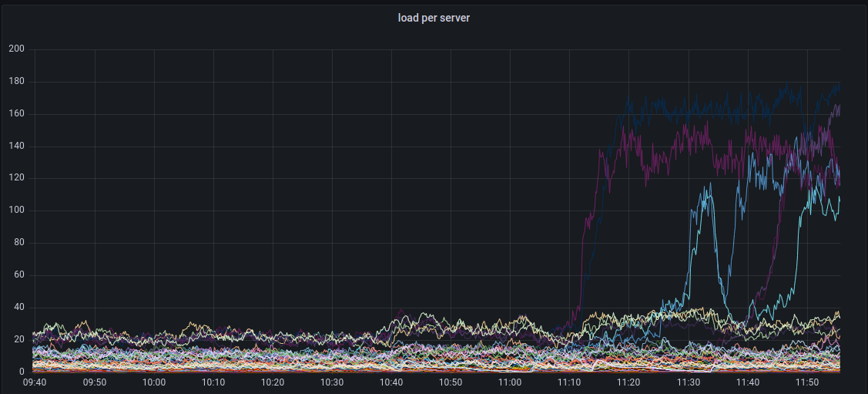Click the 09:40 time axis label

[35, 382]
